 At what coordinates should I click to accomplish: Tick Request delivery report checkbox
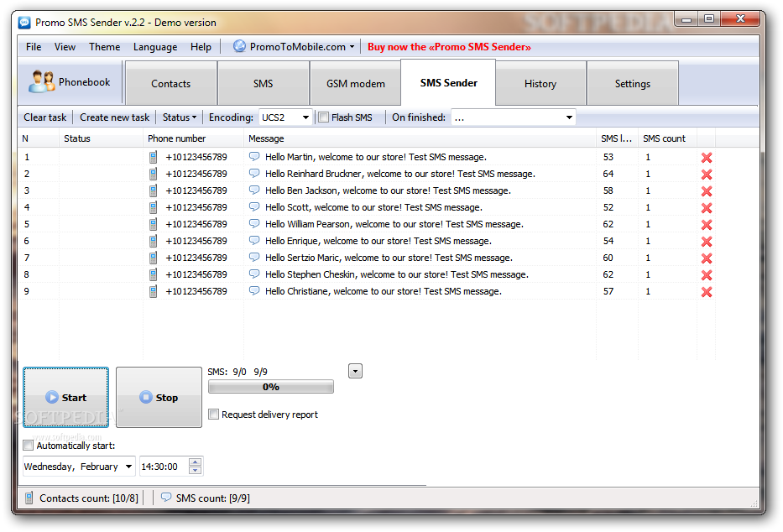click(214, 415)
